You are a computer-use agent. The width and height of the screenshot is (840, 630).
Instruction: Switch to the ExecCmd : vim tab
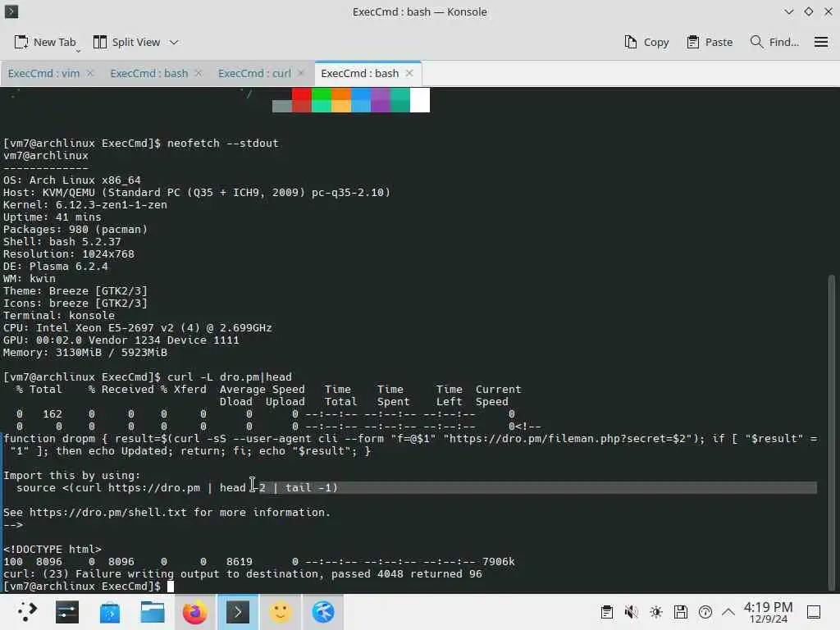click(x=43, y=73)
